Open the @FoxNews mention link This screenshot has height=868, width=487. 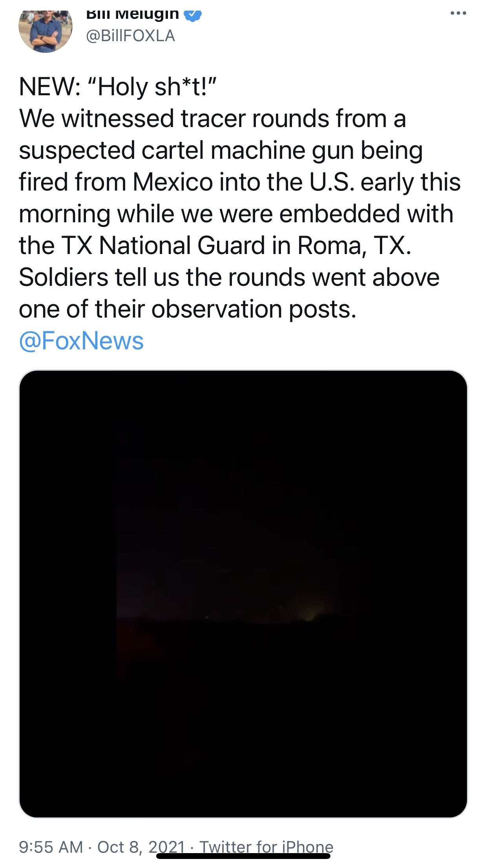(x=81, y=341)
